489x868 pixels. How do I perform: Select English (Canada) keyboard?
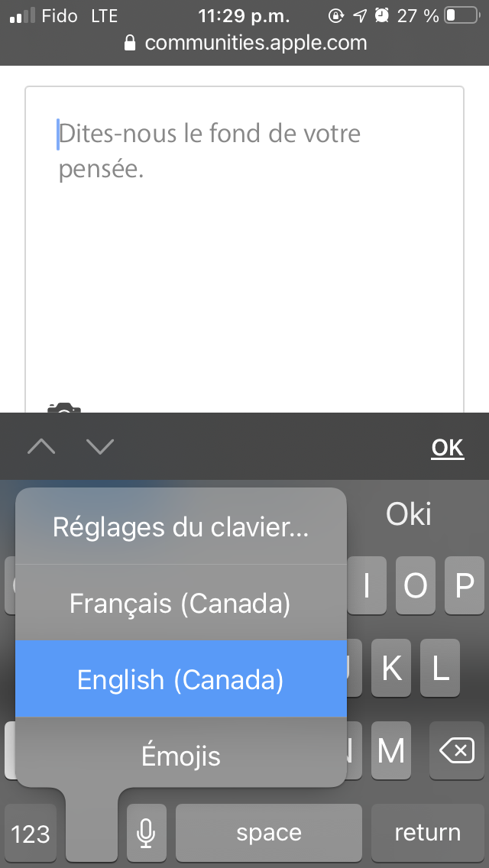[181, 679]
